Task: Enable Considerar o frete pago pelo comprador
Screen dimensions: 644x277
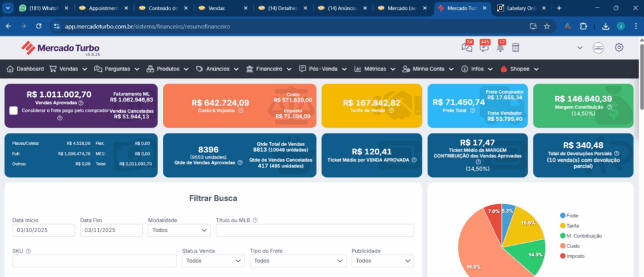Action: coord(14,111)
